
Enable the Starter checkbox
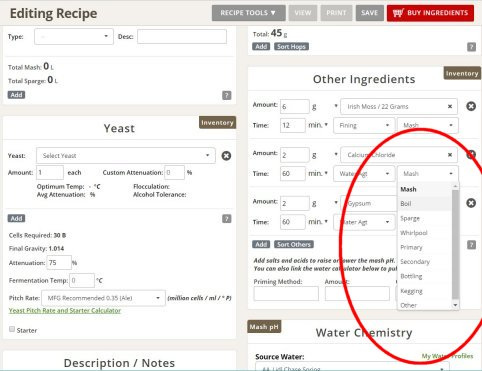tap(12, 329)
